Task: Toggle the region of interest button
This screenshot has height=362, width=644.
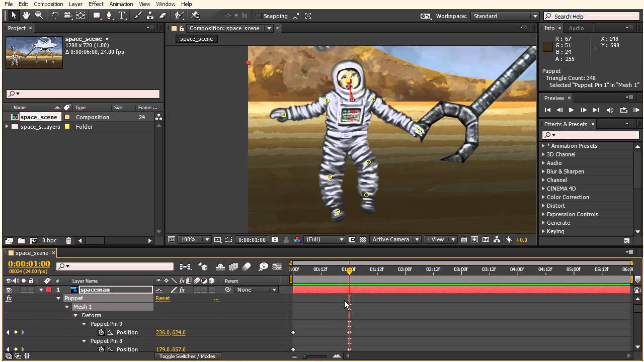Action: 229,240
